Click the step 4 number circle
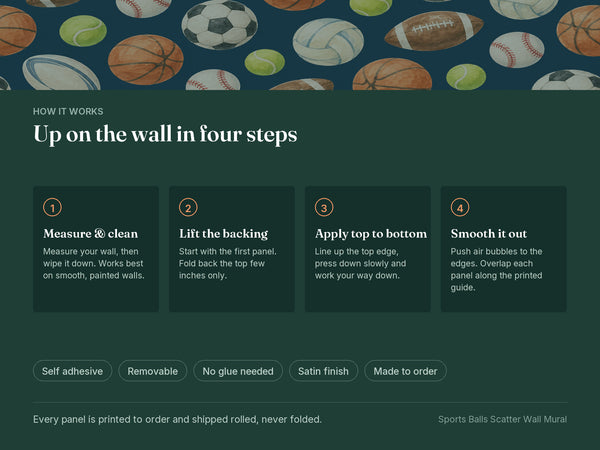Screen dimensions: 600x450 pyautogui.click(x=460, y=207)
